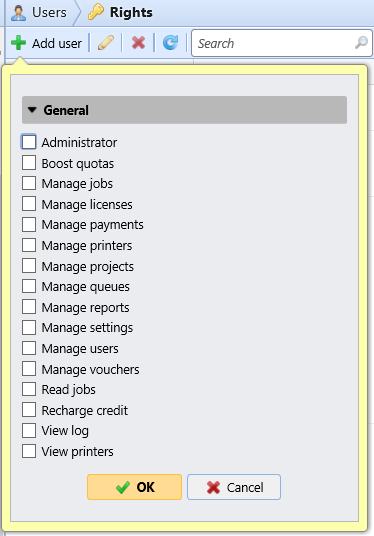Confirm with the OK button
The width and height of the screenshot is (374, 536).
(134, 487)
